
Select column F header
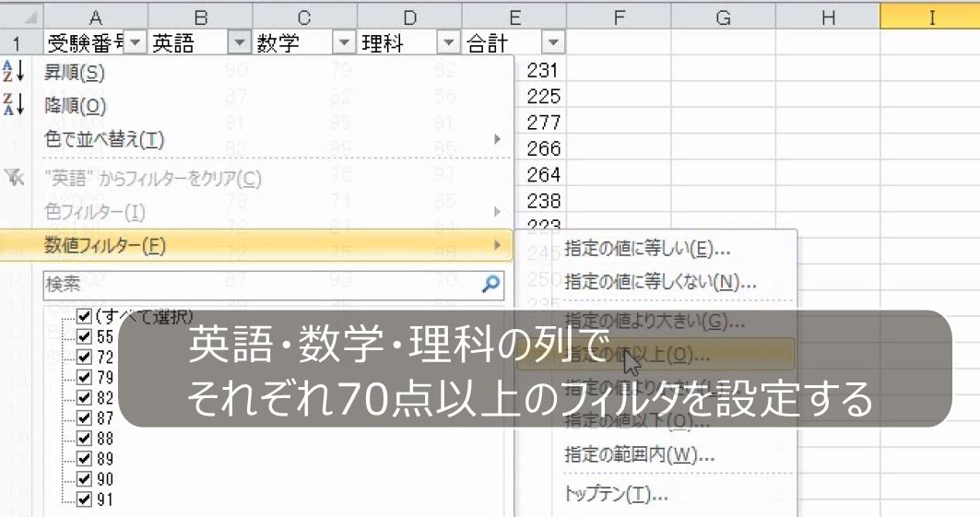click(619, 17)
